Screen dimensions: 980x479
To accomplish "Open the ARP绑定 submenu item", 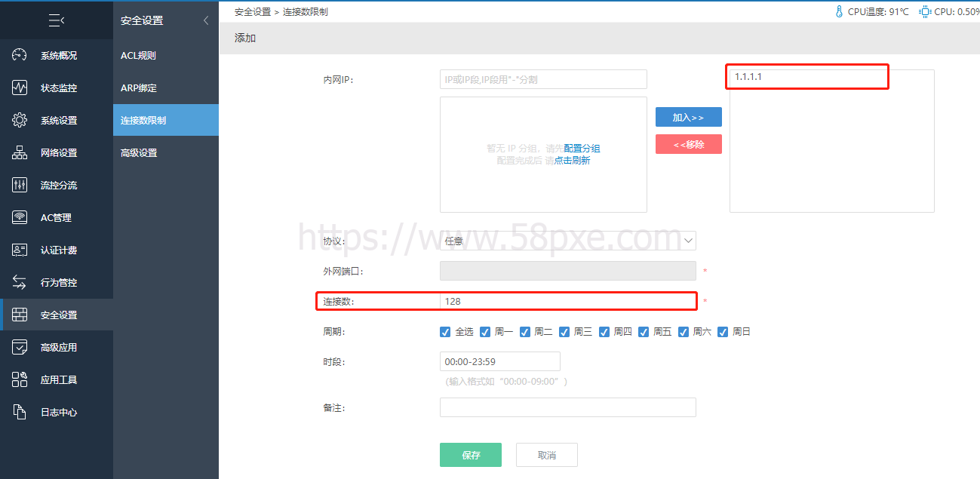I will point(139,88).
